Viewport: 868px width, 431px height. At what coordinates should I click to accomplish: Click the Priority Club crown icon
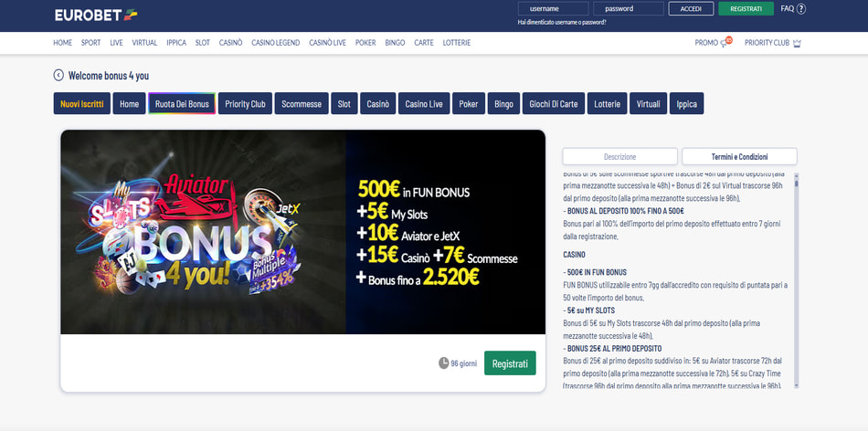pos(797,43)
